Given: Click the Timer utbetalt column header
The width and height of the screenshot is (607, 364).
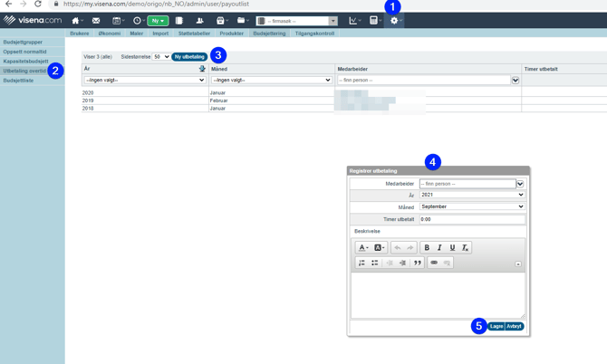Looking at the screenshot, I should [541, 69].
